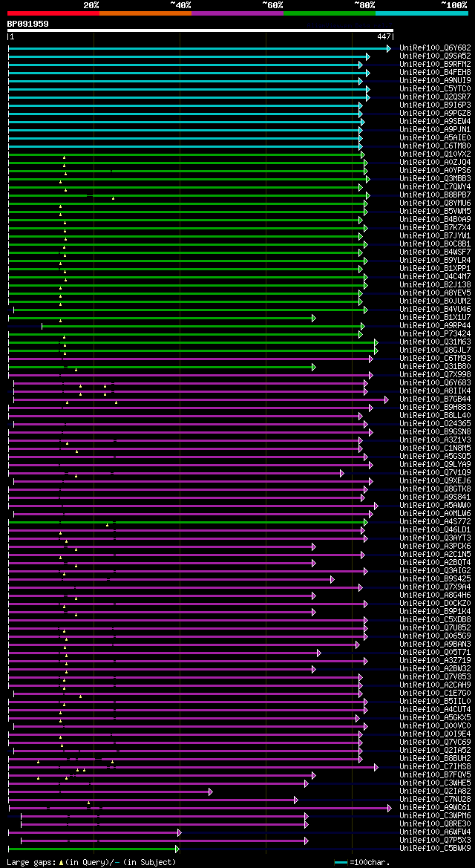Click the arrowhead ending the UniRef100_Q6Y682 alignment
The image size is (475, 868).
click(389, 49)
